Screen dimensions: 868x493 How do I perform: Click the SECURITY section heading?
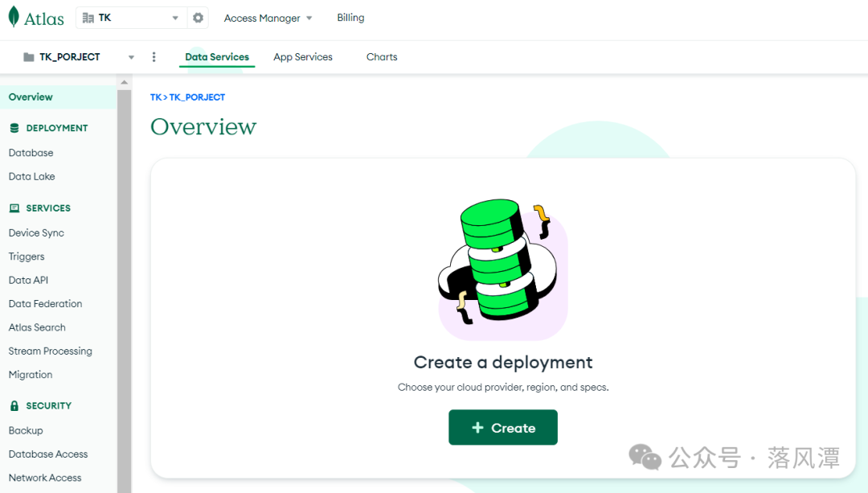[x=49, y=405]
